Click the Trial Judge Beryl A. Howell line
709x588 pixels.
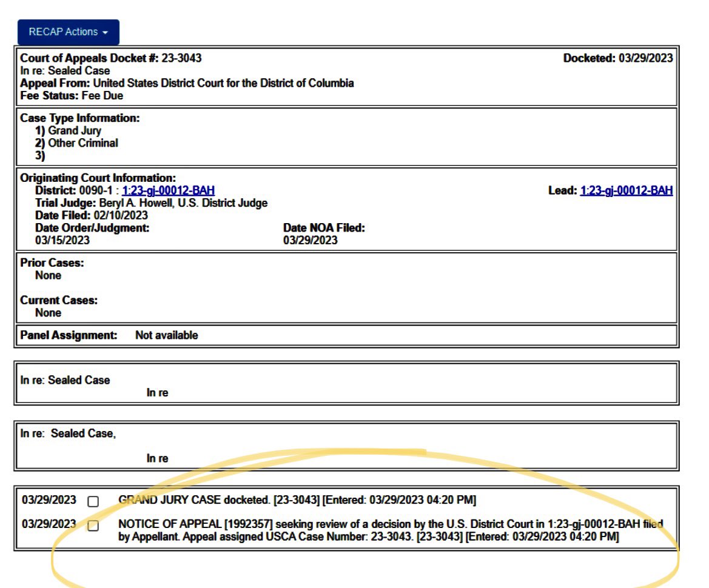pyautogui.click(x=152, y=203)
